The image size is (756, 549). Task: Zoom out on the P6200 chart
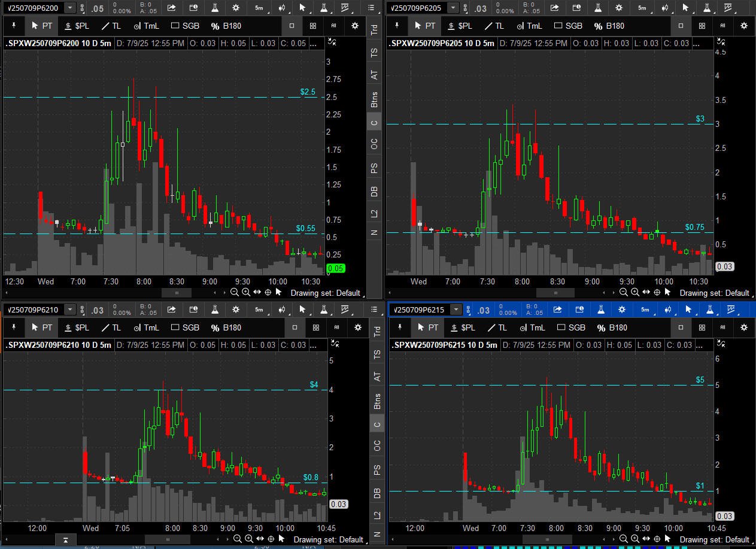tap(235, 292)
